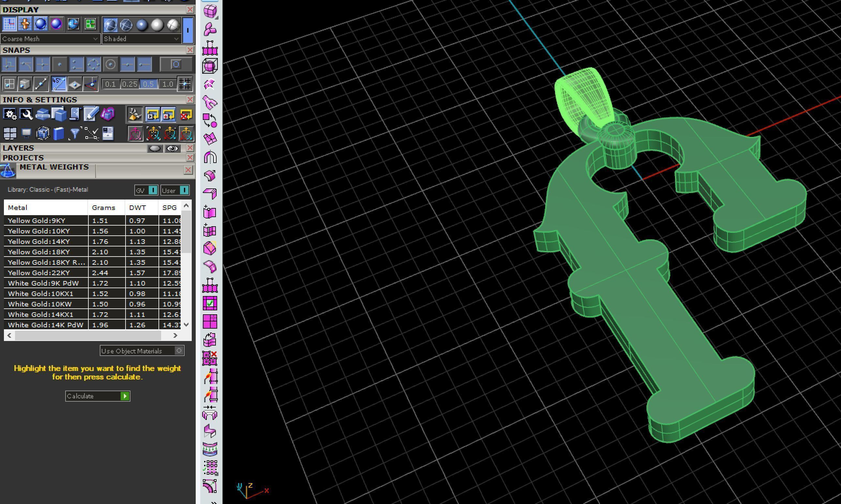The width and height of the screenshot is (841, 504).
Task: Click the DWT column header
Action: point(142,208)
